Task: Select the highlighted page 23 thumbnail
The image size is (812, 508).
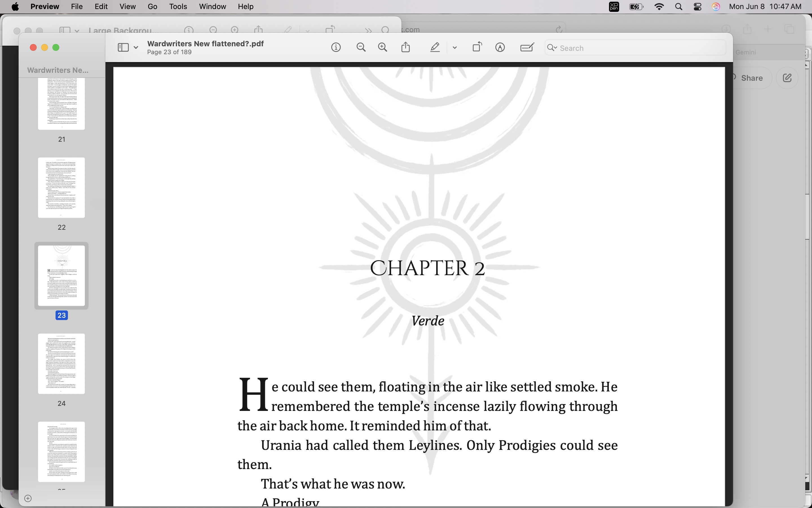Action: coord(61,275)
